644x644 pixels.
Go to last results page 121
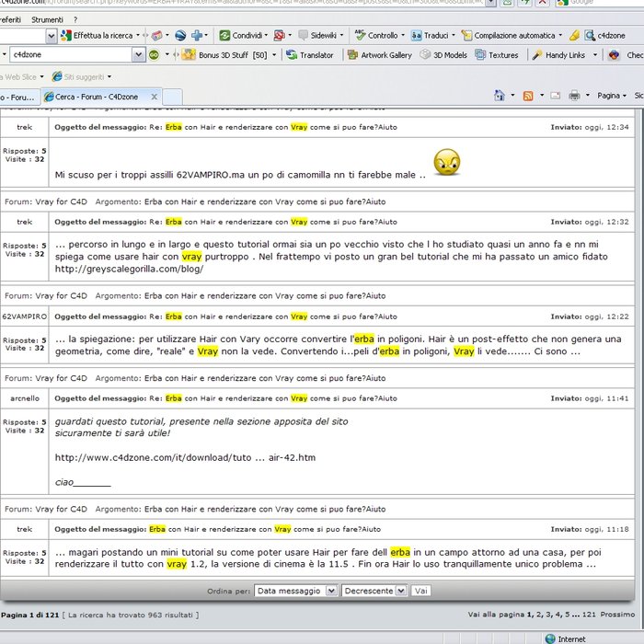(589, 615)
